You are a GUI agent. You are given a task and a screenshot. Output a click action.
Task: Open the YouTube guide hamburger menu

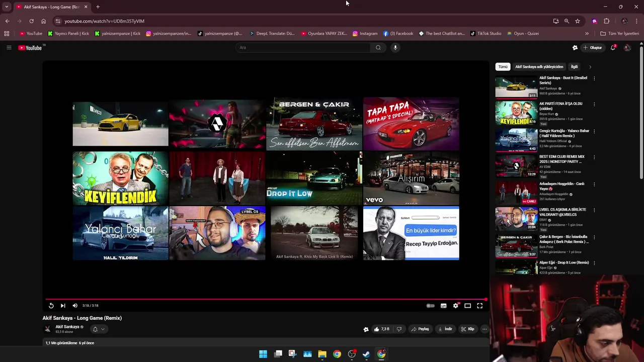coord(9,48)
